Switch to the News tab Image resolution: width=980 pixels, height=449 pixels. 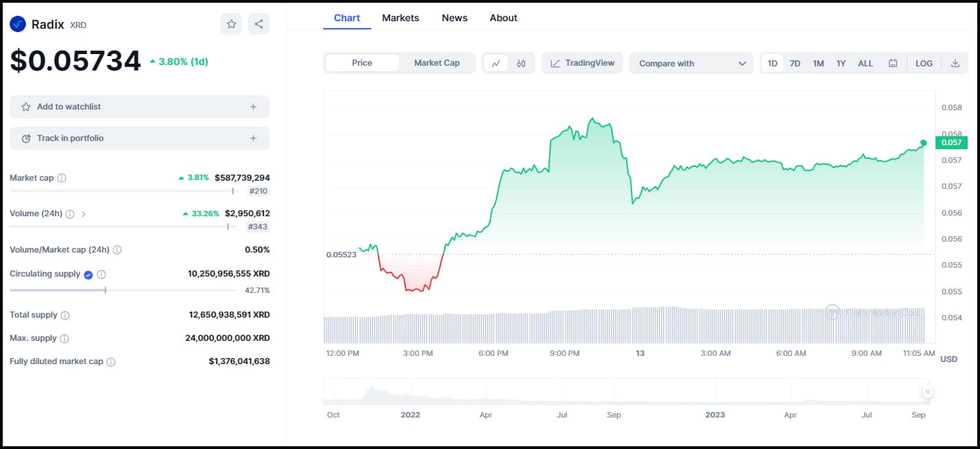[455, 18]
